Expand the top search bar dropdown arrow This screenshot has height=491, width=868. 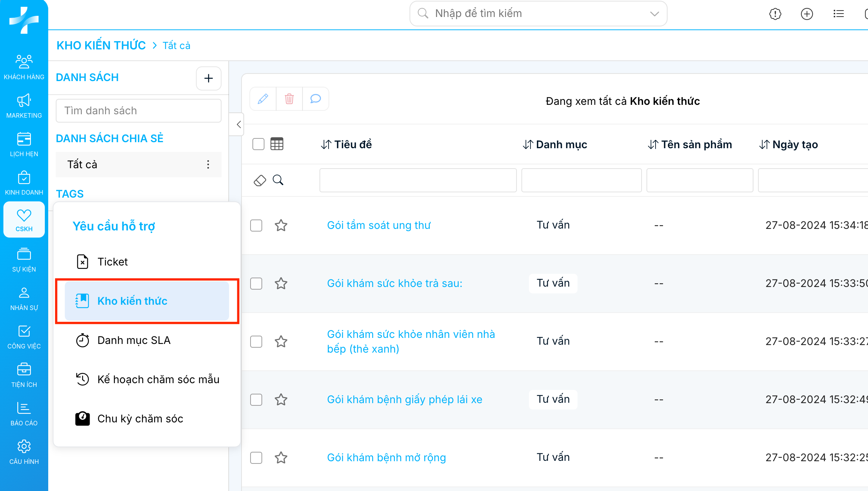[x=654, y=14]
